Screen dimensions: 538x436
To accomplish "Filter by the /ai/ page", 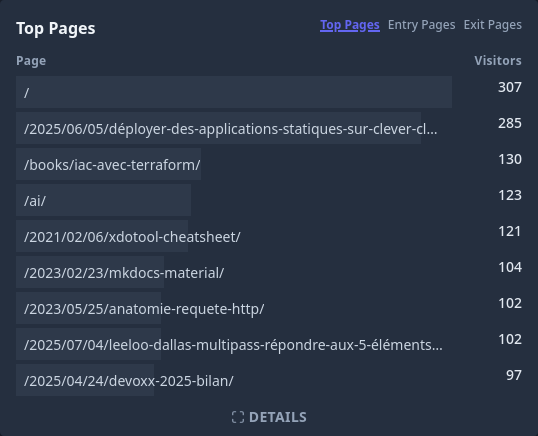I will tap(35, 201).
